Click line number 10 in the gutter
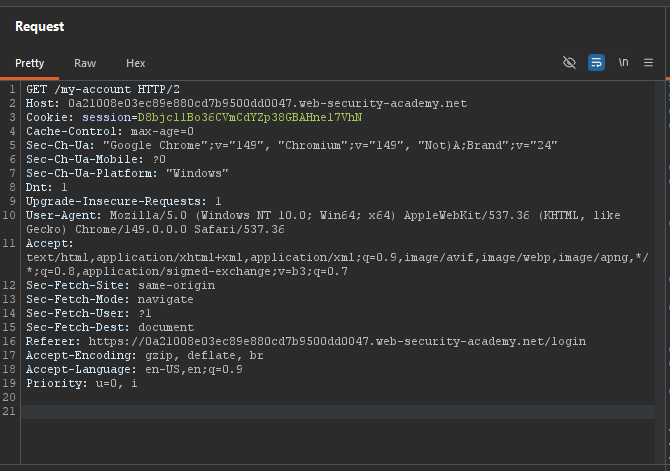This screenshot has width=670, height=471. 9,215
